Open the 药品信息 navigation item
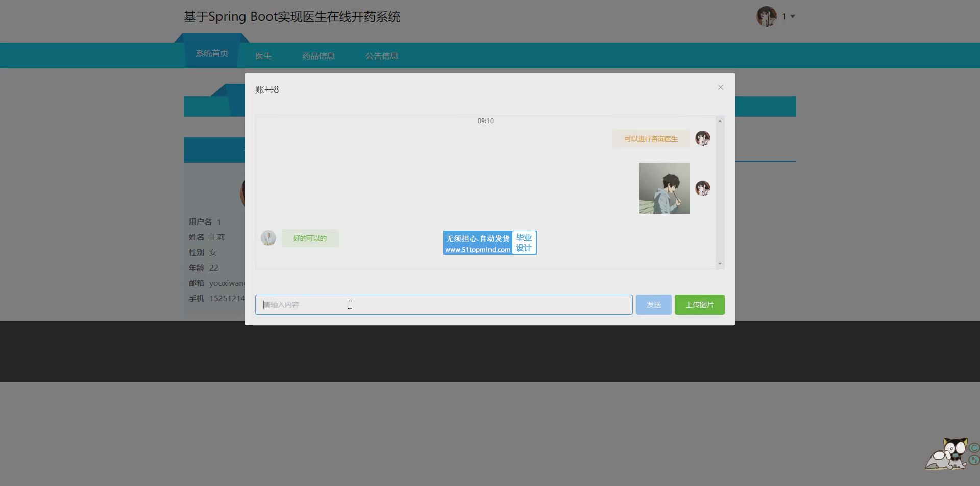The image size is (980, 486). (x=318, y=56)
